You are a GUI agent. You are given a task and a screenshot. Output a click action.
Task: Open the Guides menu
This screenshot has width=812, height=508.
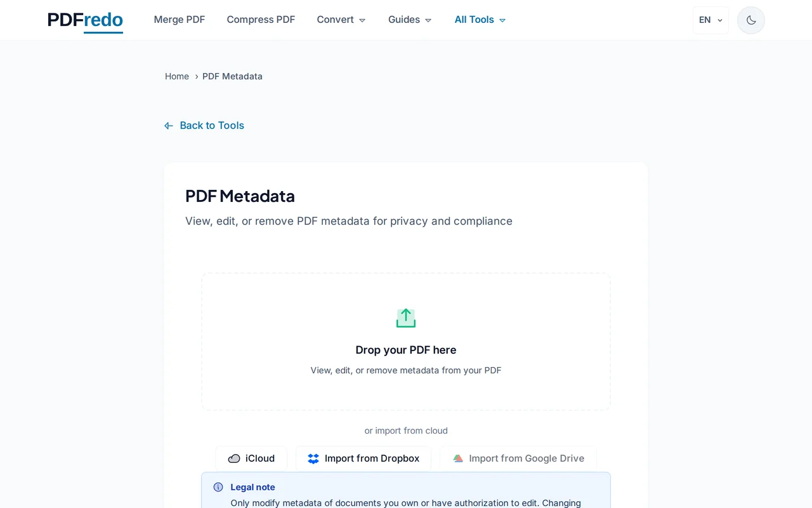409,20
